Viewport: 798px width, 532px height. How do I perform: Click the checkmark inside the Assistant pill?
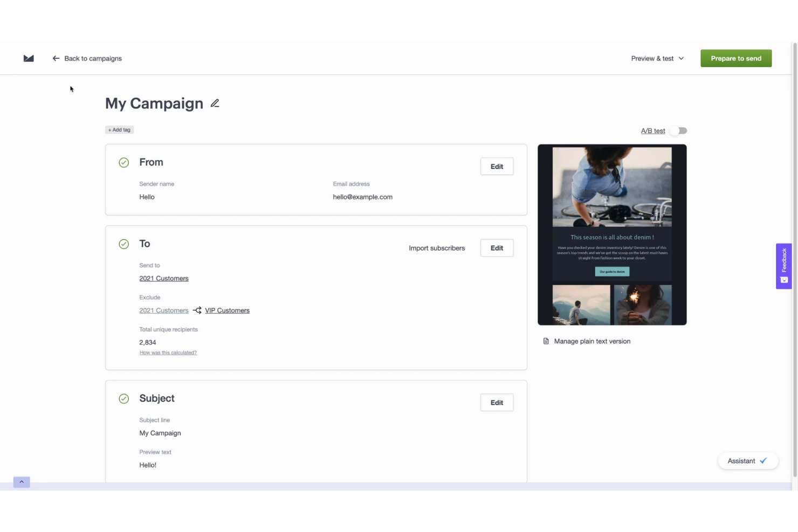point(763,460)
